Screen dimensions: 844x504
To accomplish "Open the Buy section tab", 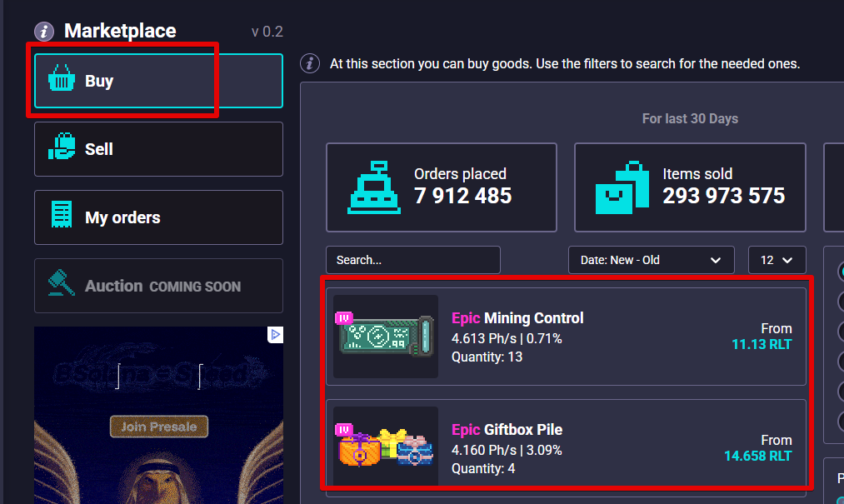I will point(158,81).
